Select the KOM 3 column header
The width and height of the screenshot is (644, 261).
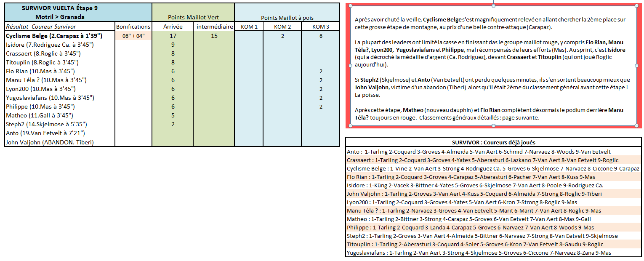[x=320, y=27]
